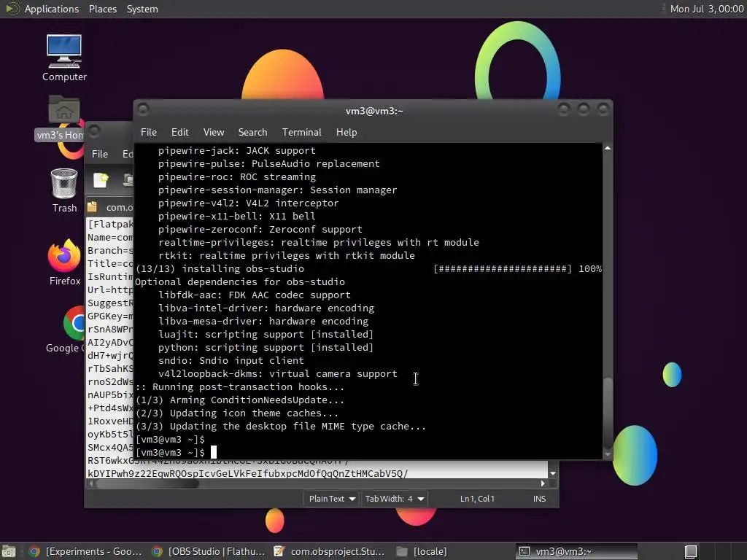Switch to the locale folder taskbar entry
This screenshot has height=560, width=747.
422,551
